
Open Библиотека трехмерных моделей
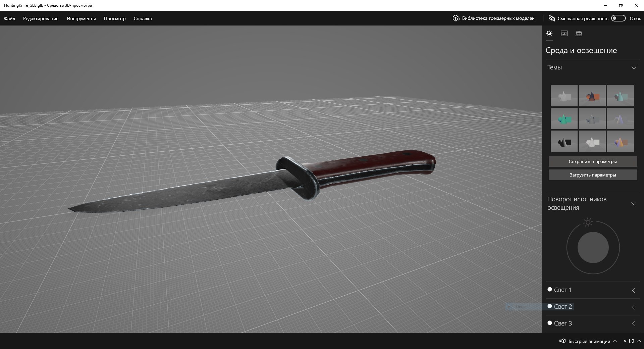point(493,18)
